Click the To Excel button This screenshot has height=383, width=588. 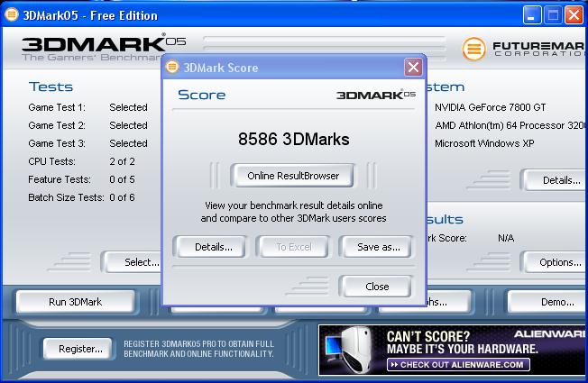coord(294,247)
